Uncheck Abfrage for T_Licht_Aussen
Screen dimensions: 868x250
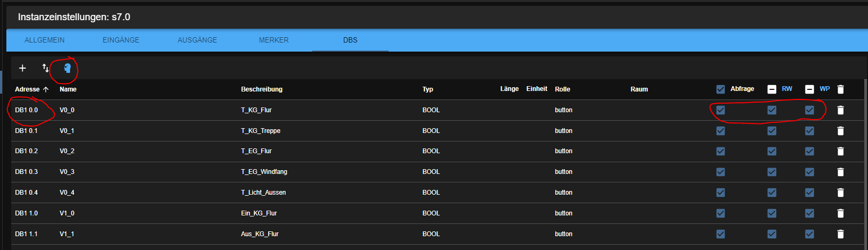click(x=720, y=193)
